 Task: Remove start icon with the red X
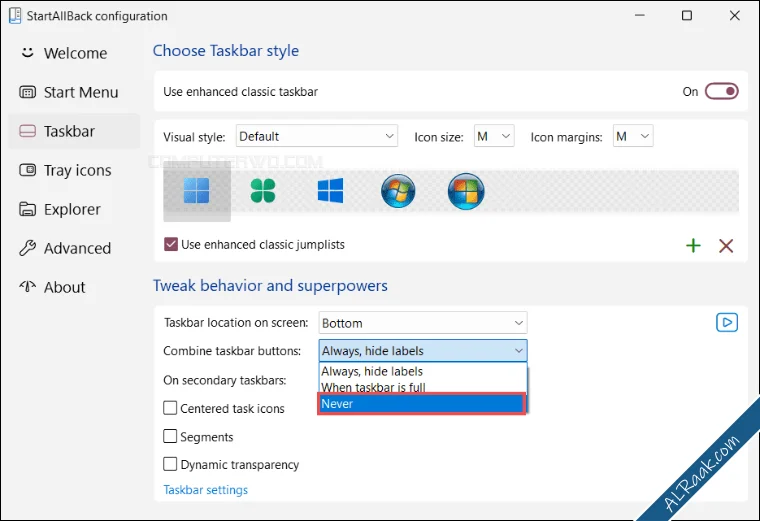[x=726, y=245]
